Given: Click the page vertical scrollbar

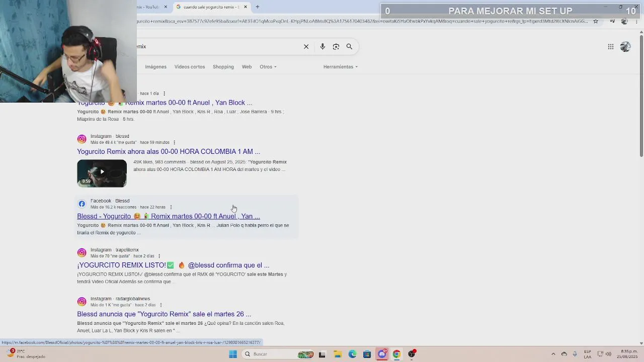Looking at the screenshot, I should point(641,96).
